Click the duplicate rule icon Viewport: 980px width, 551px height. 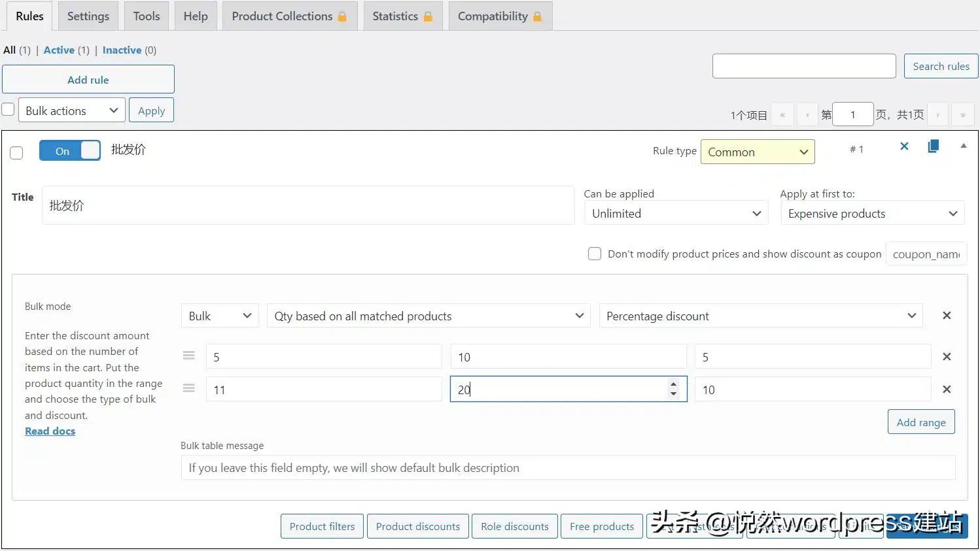(x=933, y=146)
